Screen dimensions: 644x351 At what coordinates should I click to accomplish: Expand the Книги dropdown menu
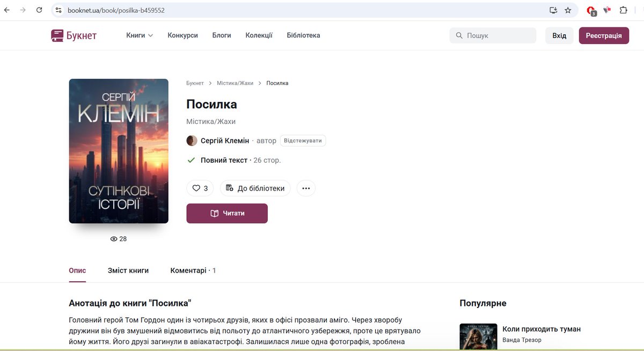140,35
